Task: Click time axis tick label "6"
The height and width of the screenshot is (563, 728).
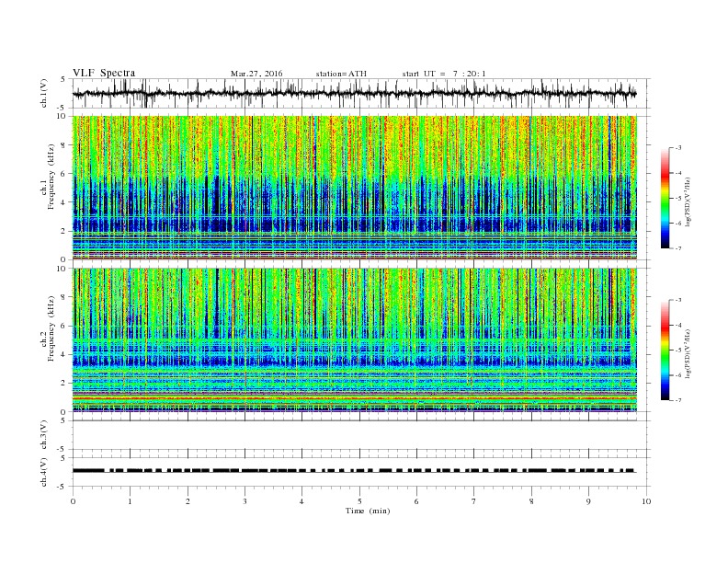Action: coord(416,501)
